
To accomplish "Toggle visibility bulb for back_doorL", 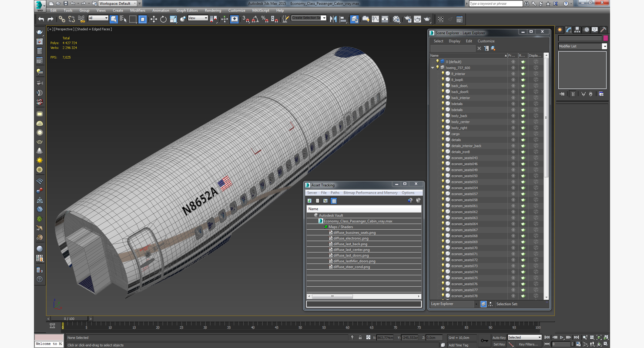I will click(443, 86).
